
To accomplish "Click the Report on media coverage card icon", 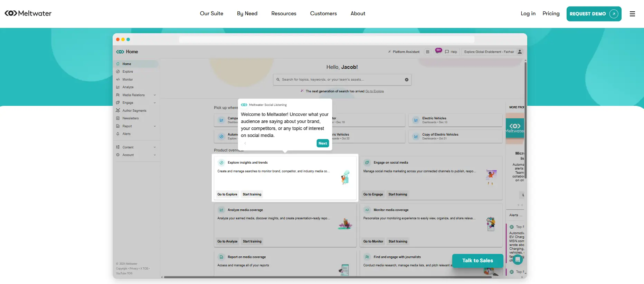I will 221,257.
